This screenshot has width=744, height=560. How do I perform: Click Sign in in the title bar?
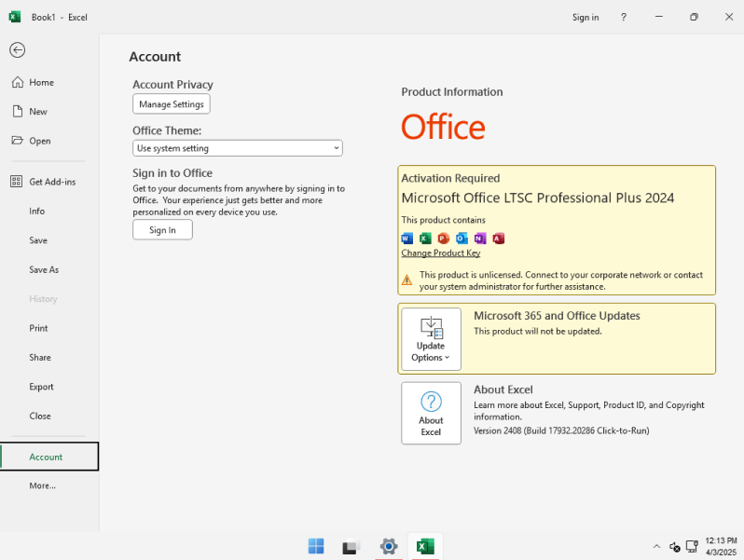point(586,17)
